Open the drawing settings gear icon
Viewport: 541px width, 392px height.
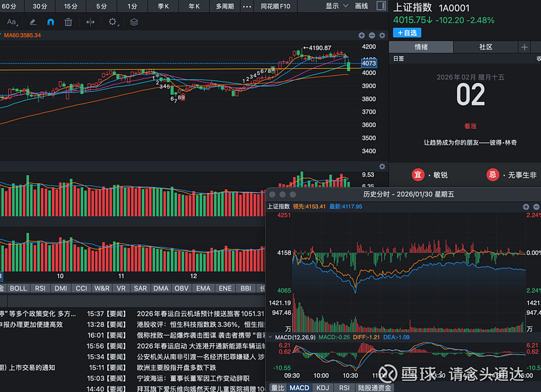(x=112, y=22)
